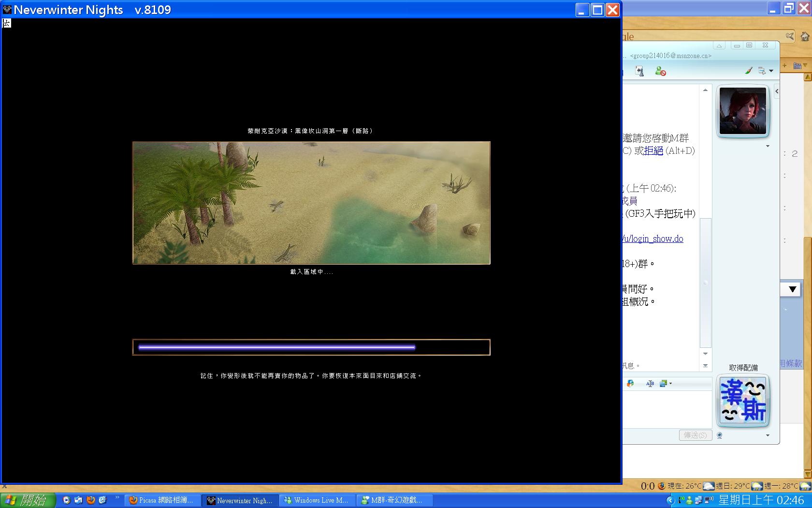
Task: Click the webcam icon in Messenger
Action: click(x=720, y=435)
